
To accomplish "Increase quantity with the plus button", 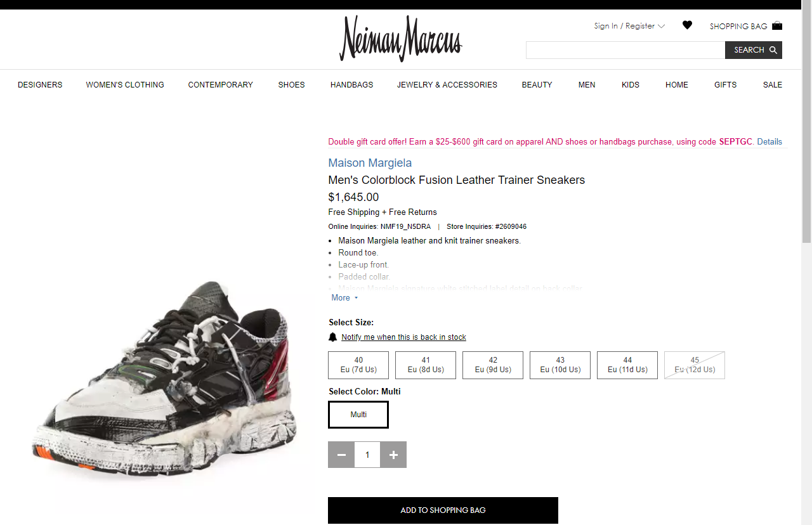I will pos(393,455).
